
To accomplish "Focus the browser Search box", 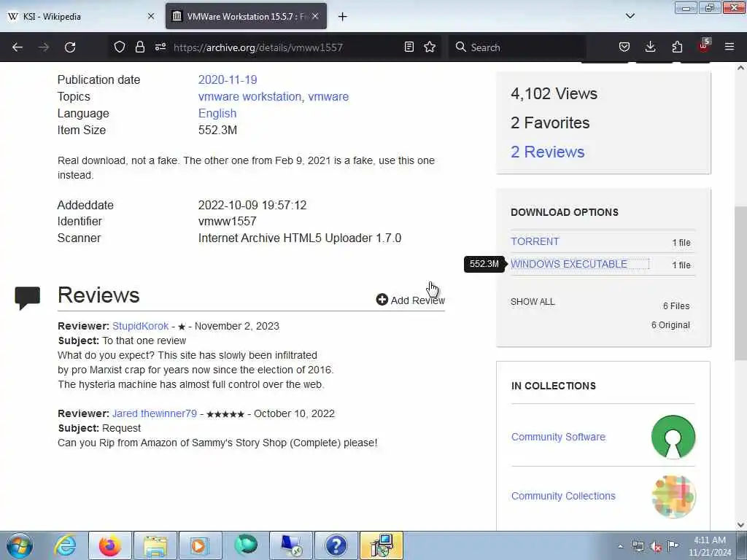I will pos(517,47).
